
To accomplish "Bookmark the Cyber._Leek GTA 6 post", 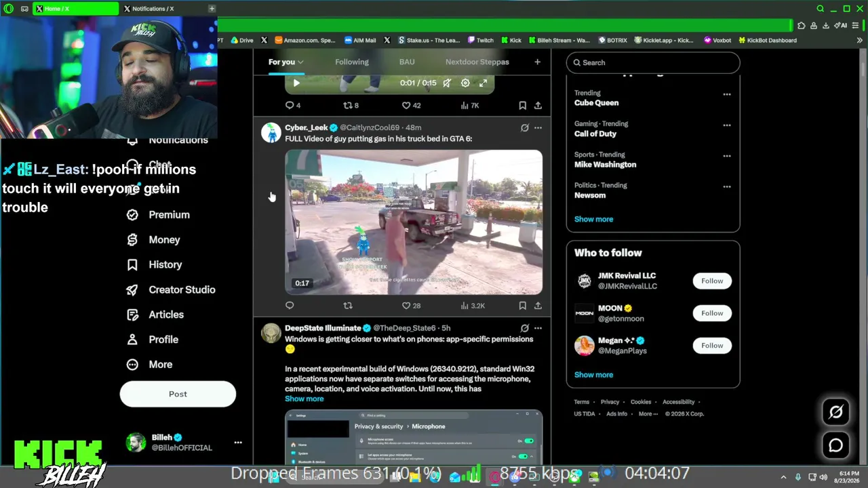I will (522, 306).
